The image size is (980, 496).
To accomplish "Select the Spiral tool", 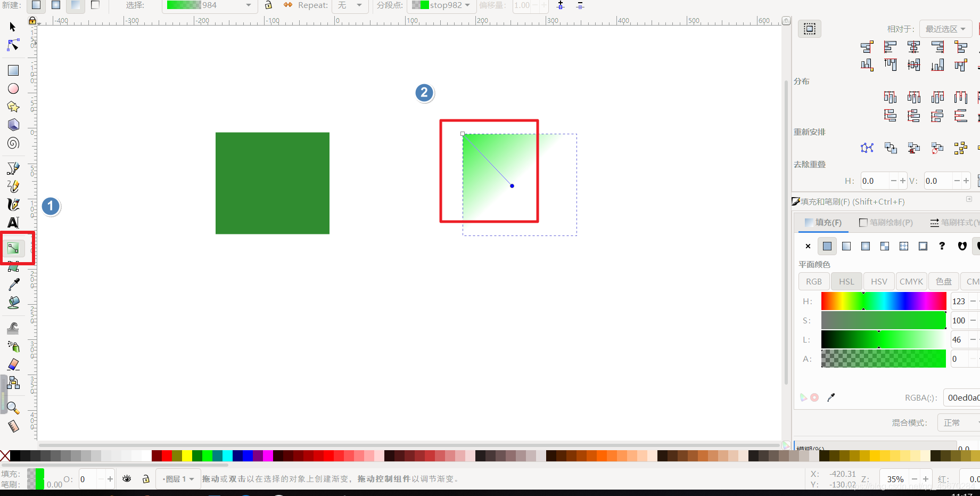I will coord(13,143).
